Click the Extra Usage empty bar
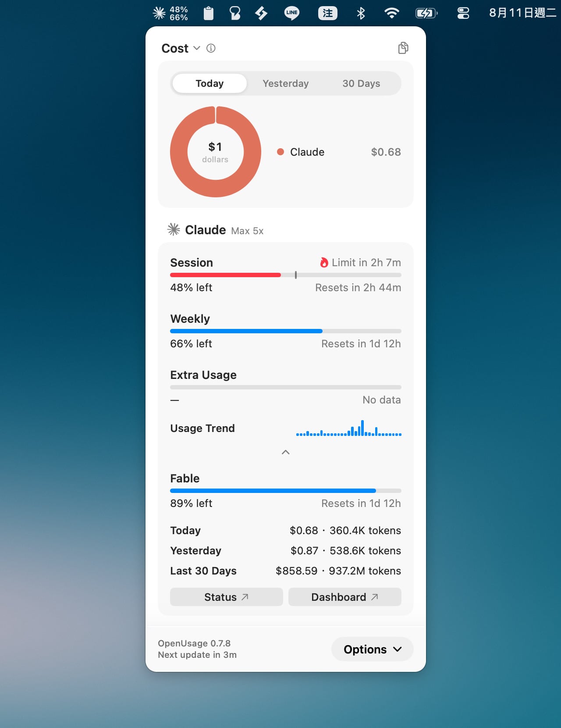The height and width of the screenshot is (728, 561). click(286, 387)
